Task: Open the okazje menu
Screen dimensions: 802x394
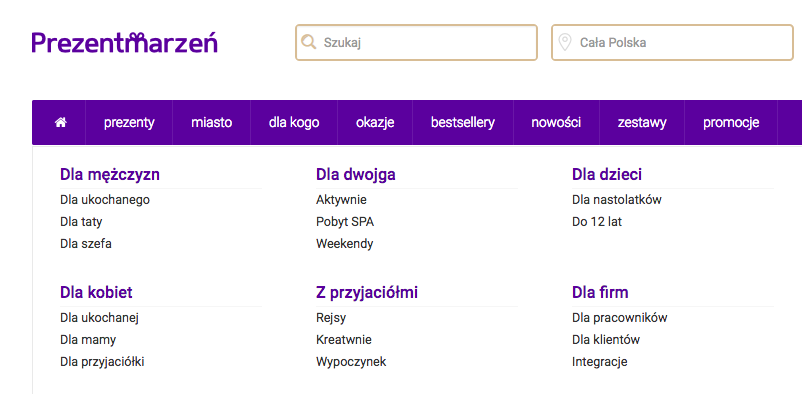Action: pyautogui.click(x=375, y=123)
